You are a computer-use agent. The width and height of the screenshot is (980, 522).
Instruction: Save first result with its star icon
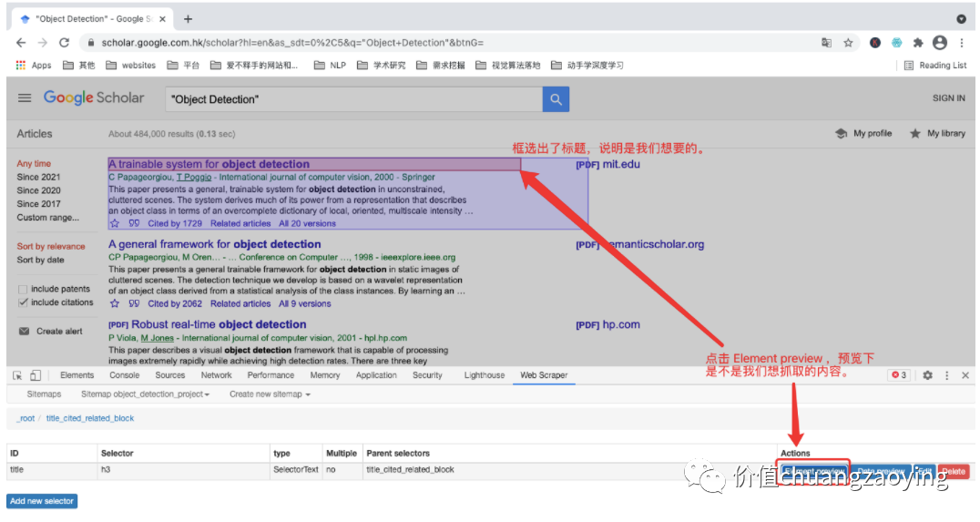pos(115,223)
